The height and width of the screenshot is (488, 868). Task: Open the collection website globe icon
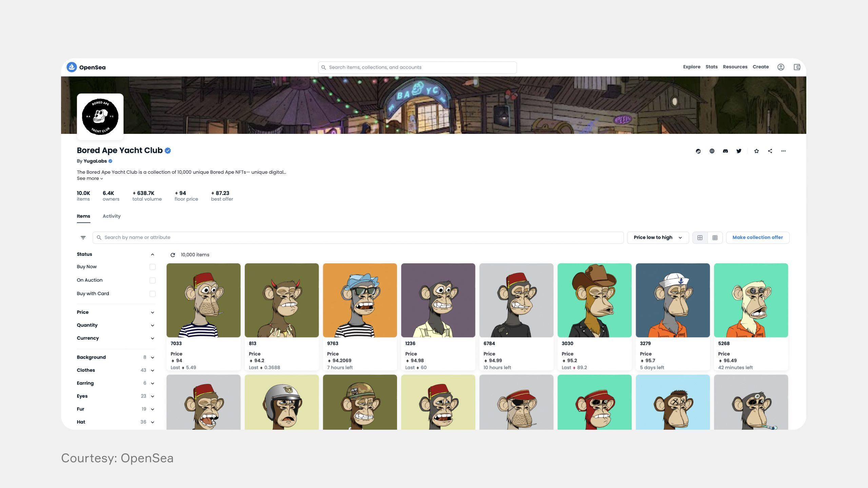coord(712,151)
